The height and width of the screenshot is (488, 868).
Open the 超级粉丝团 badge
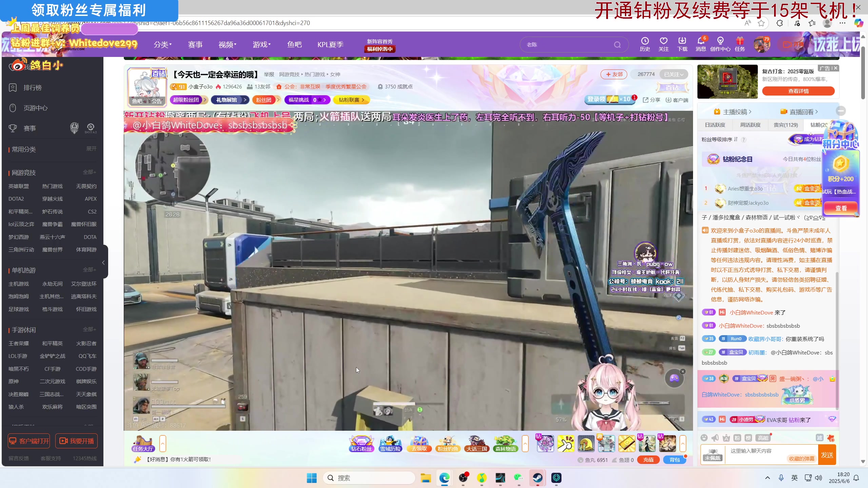click(x=188, y=100)
